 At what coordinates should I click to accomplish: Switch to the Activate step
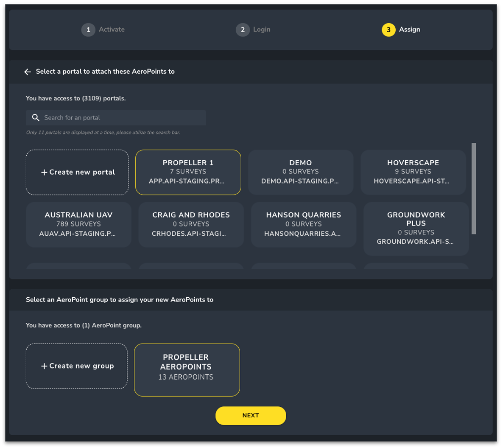pyautogui.click(x=103, y=30)
